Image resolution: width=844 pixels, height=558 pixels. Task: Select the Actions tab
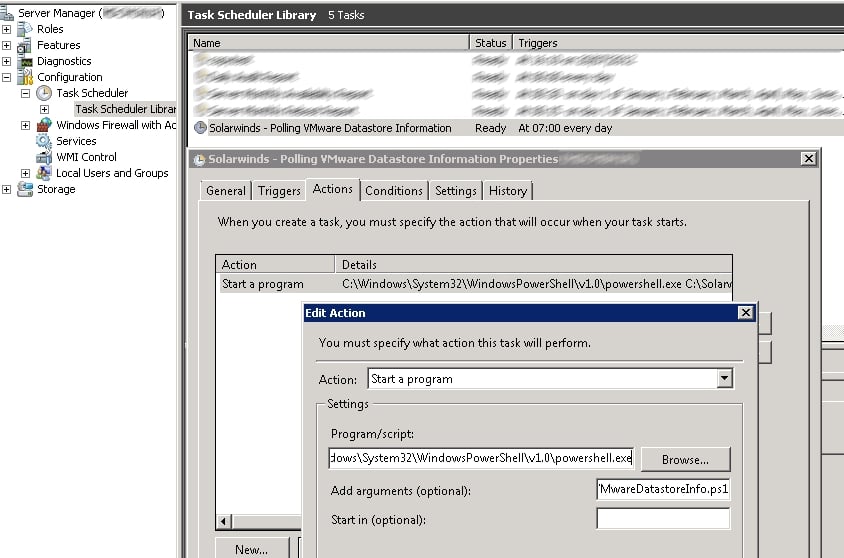[333, 189]
